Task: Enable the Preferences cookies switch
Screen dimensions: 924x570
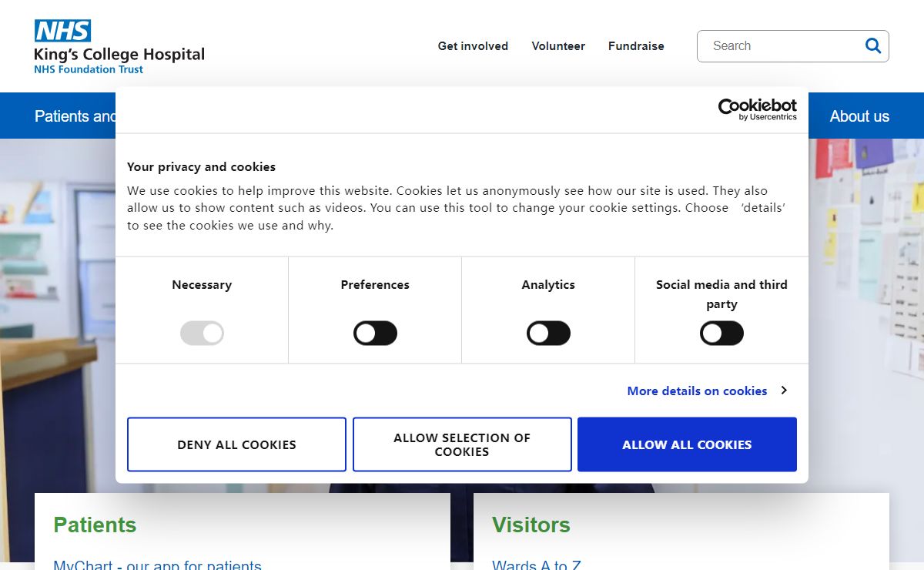Action: (375, 334)
